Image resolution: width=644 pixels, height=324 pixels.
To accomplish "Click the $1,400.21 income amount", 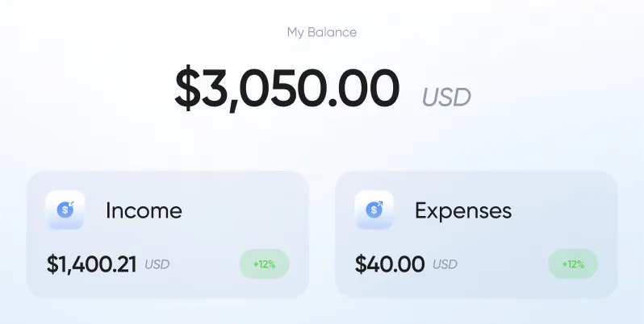I will tap(91, 264).
